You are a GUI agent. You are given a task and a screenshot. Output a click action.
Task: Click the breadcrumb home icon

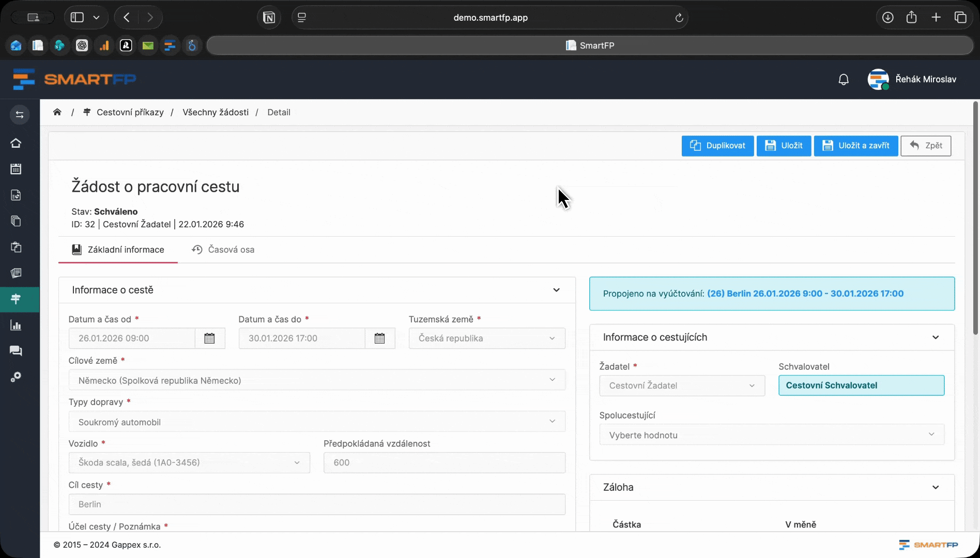point(57,112)
